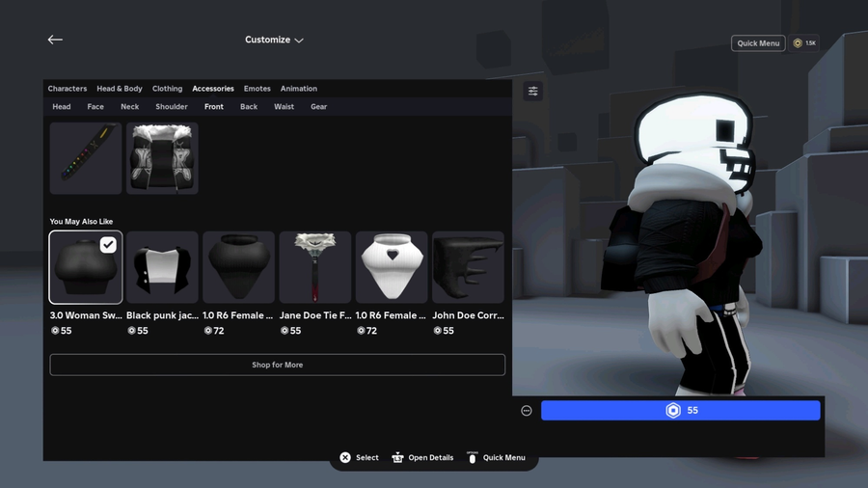
Task: Open the avatar filter sliders icon
Action: point(533,92)
